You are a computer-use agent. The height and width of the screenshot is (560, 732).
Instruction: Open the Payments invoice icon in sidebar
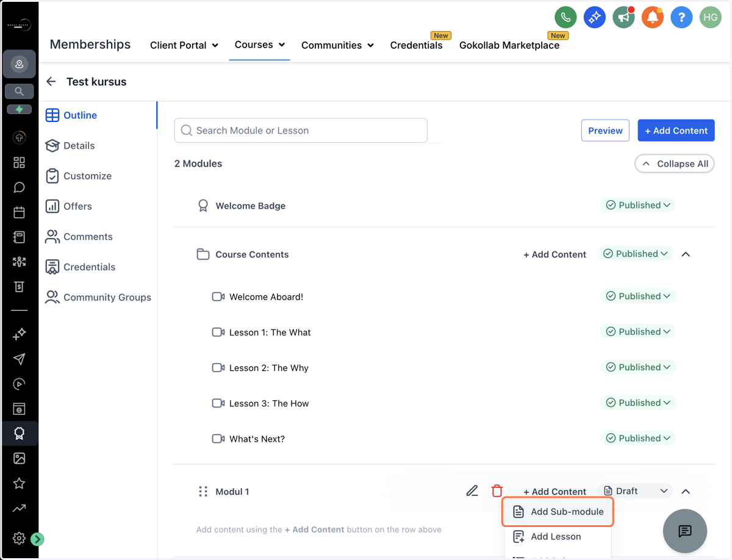pyautogui.click(x=19, y=287)
